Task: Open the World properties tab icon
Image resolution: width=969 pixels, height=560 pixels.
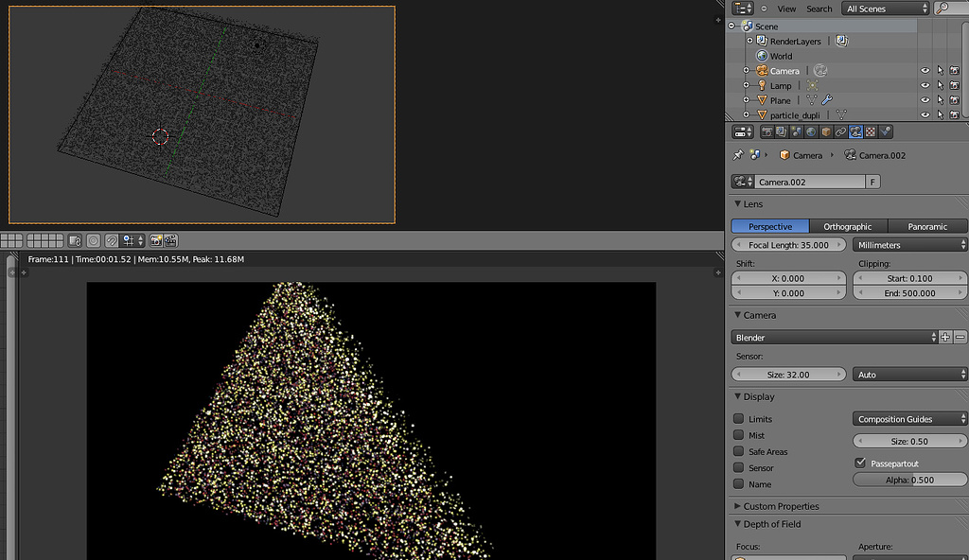Action: 811,131
